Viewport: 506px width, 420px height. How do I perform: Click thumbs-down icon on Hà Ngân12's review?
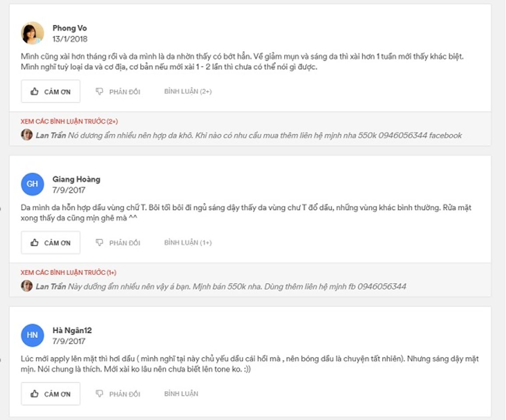pyautogui.click(x=99, y=394)
